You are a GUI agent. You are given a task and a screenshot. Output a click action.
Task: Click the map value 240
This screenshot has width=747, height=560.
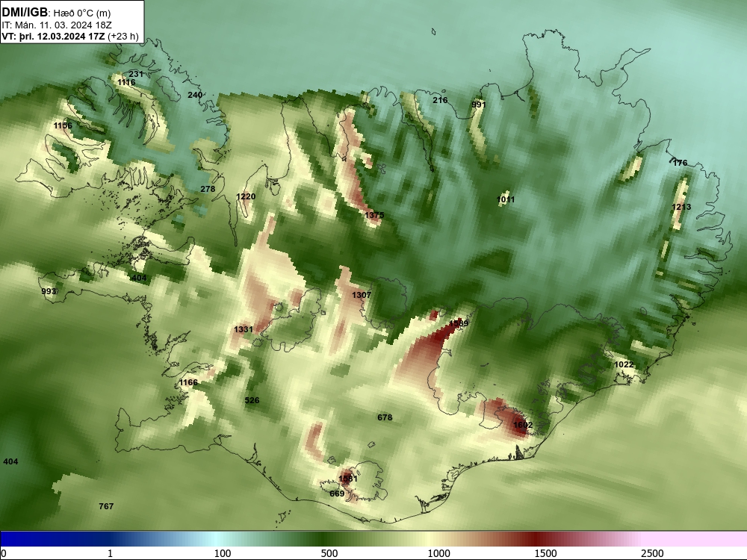coord(195,95)
